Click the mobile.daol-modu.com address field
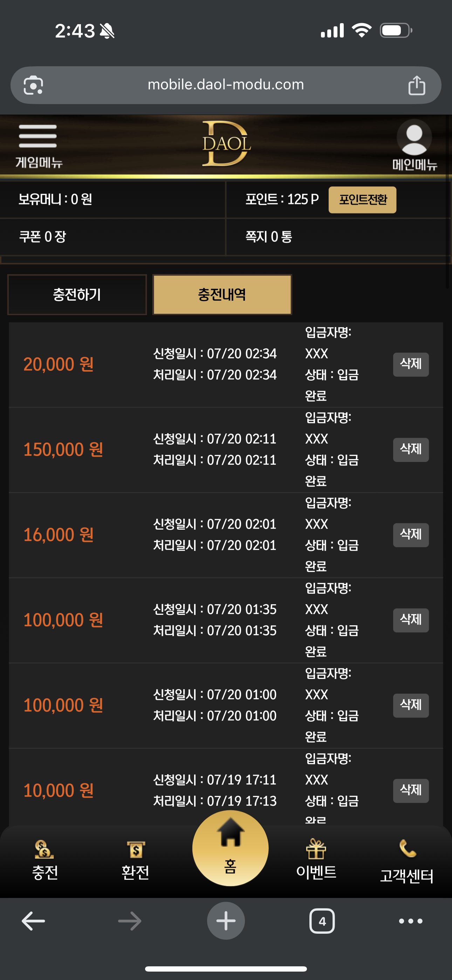Viewport: 452px width, 980px height. (226, 85)
